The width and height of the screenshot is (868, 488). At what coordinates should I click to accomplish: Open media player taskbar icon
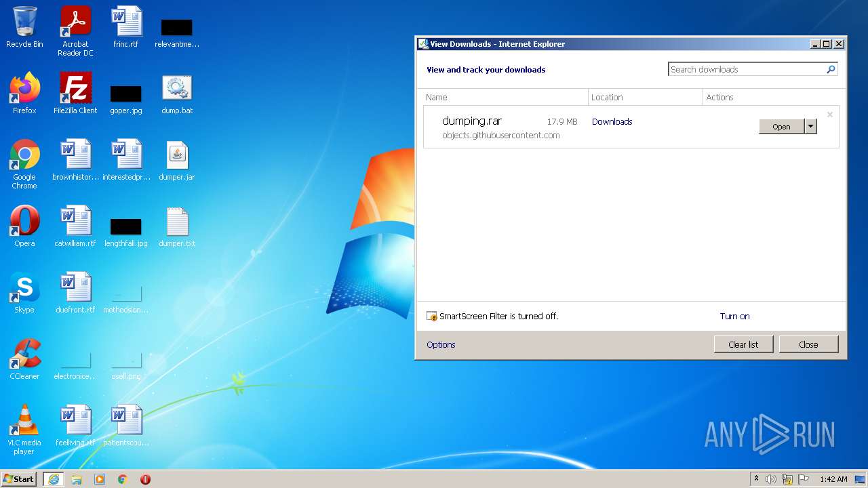[x=100, y=479]
